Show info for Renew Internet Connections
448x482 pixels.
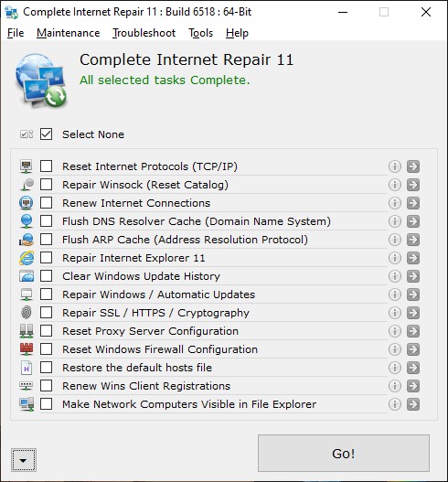point(395,203)
